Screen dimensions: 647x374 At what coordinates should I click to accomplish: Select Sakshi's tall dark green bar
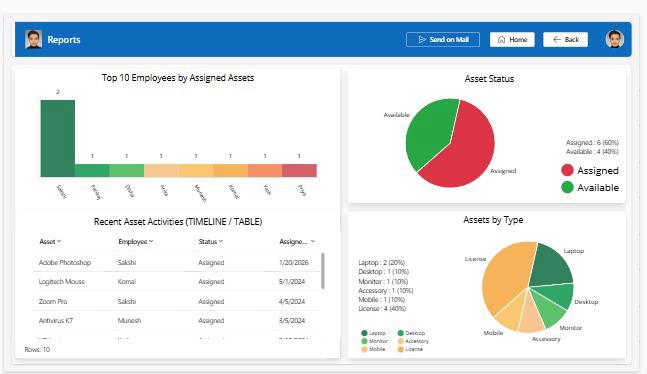point(58,138)
